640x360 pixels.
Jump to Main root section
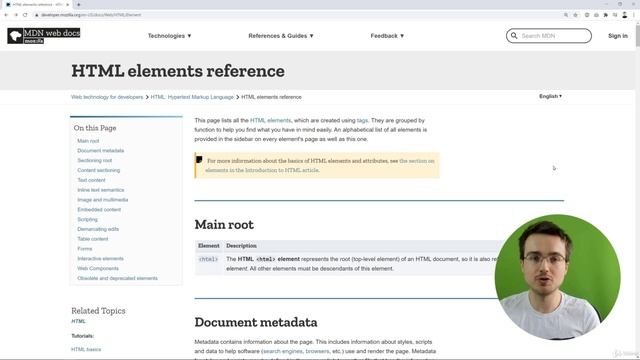(x=88, y=141)
